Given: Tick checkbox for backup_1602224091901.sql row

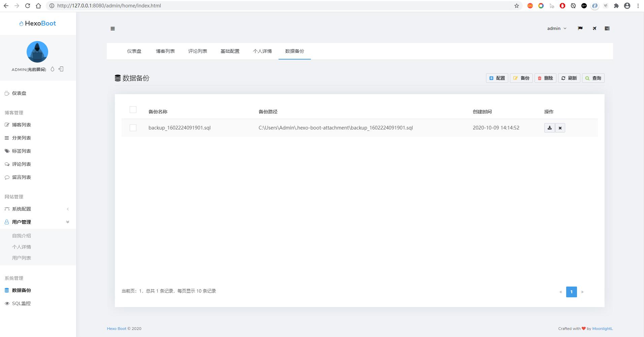Looking at the screenshot, I should click(x=133, y=128).
